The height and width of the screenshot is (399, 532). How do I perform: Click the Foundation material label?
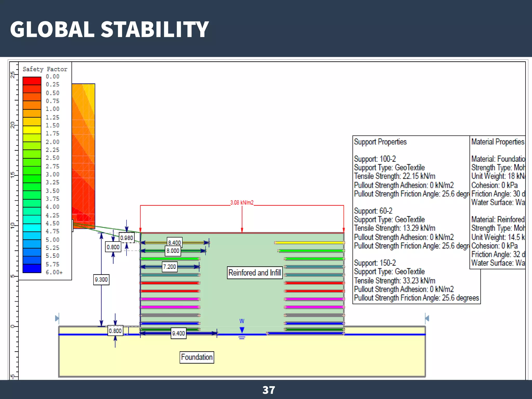[x=197, y=357]
